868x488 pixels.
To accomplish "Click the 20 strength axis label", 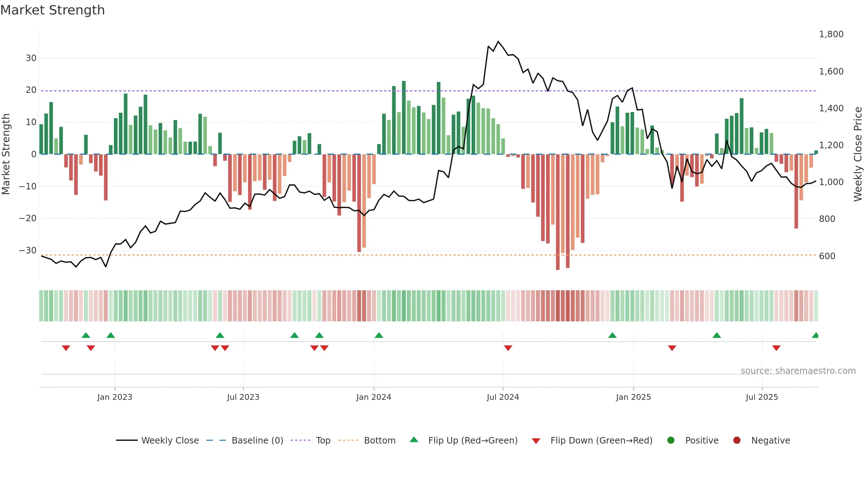I will click(x=31, y=90).
